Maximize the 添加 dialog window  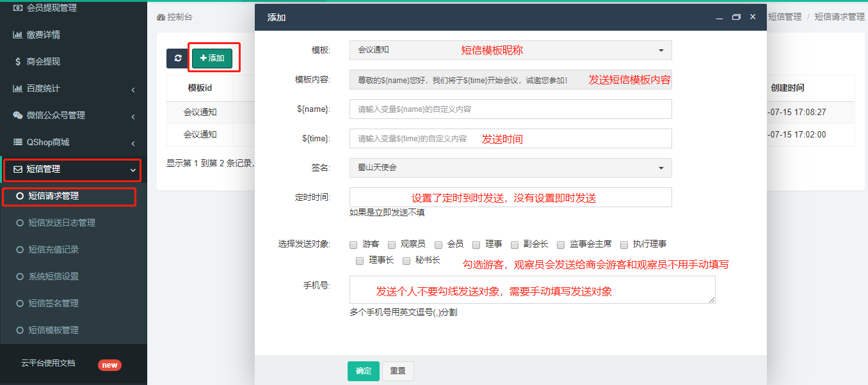click(x=736, y=17)
